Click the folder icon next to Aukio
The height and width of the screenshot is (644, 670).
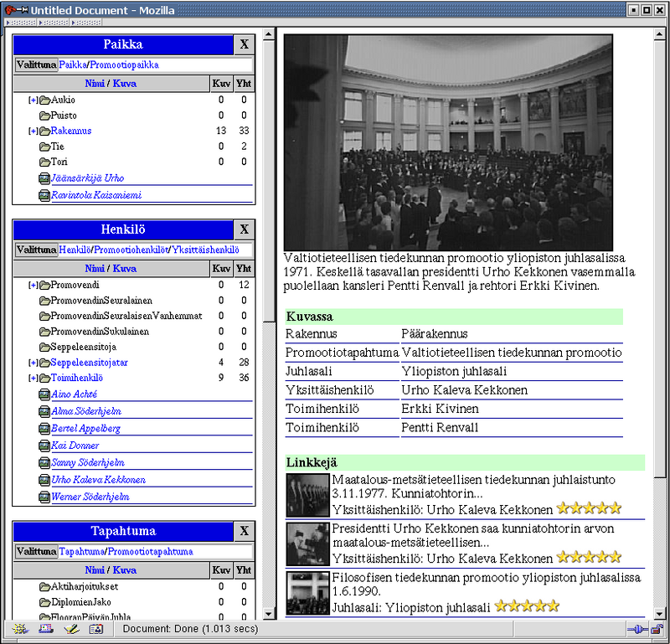[45, 100]
